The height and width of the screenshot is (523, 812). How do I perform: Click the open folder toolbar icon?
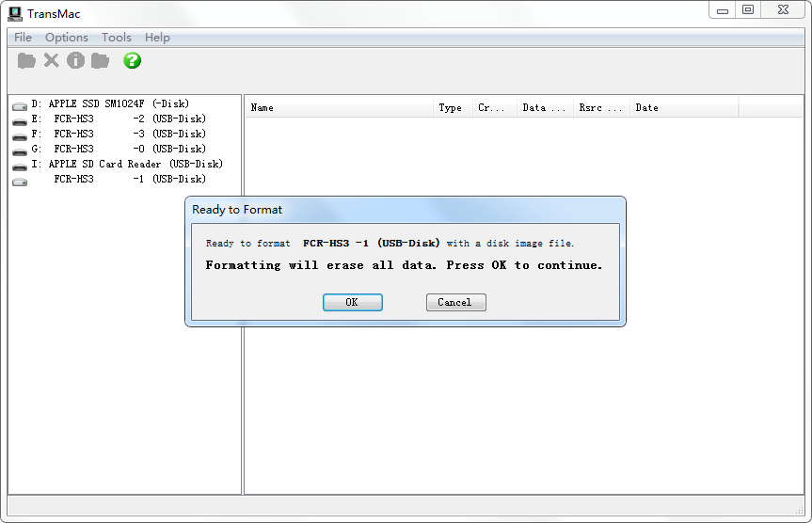(26, 60)
